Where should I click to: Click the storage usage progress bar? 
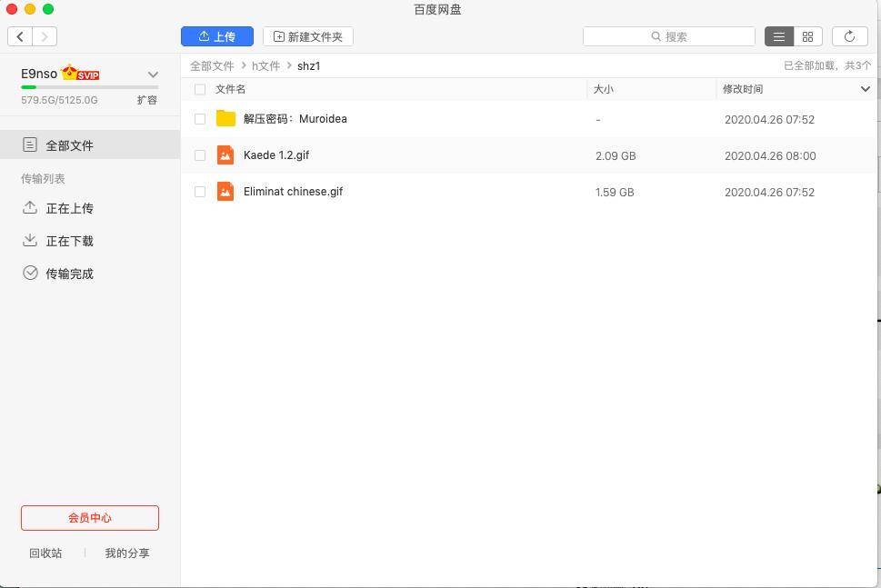(x=90, y=87)
